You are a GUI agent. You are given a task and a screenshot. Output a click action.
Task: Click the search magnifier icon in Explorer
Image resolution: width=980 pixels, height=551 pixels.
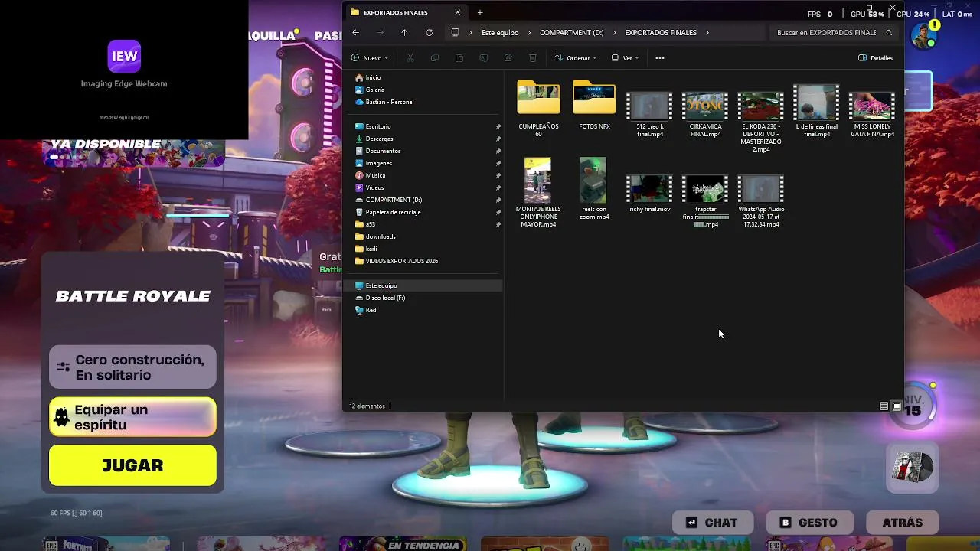click(889, 33)
